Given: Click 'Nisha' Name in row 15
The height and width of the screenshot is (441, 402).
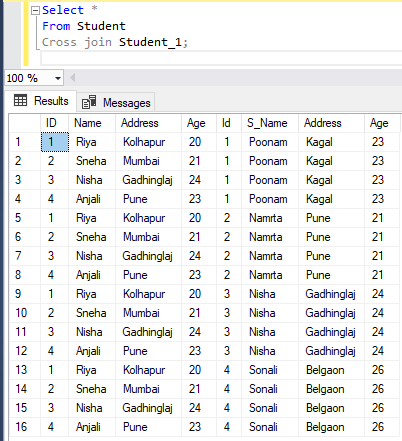Looking at the screenshot, I should (x=89, y=408).
